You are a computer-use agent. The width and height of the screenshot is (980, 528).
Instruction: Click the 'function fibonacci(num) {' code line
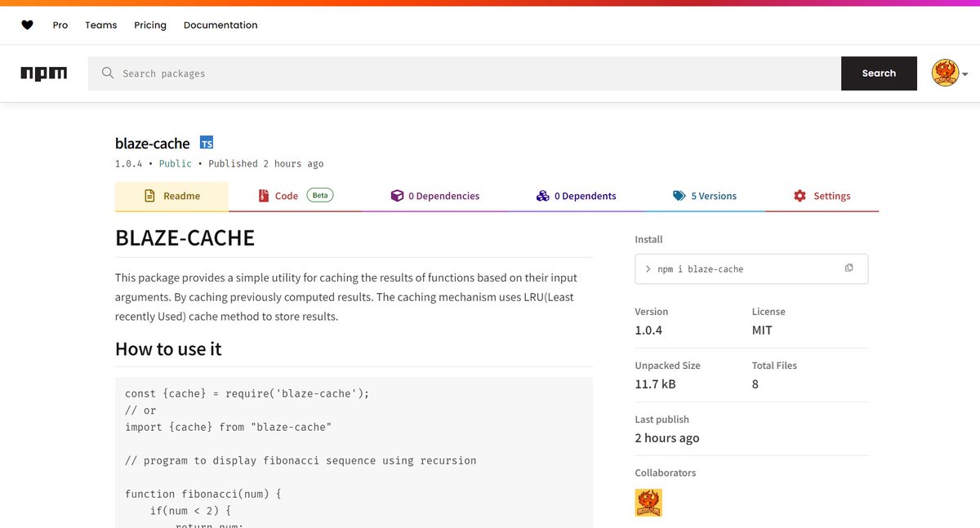[204, 494]
